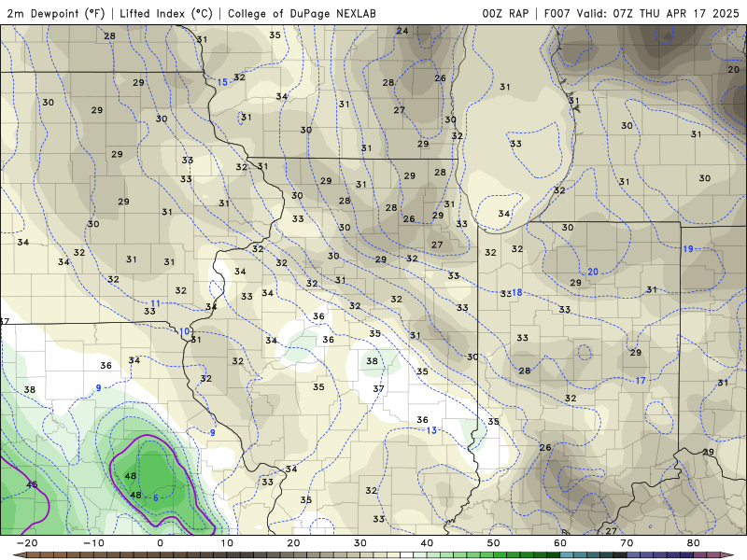The image size is (747, 560).
Task: Click the blue contour label 6 in green area
Action: click(156, 498)
